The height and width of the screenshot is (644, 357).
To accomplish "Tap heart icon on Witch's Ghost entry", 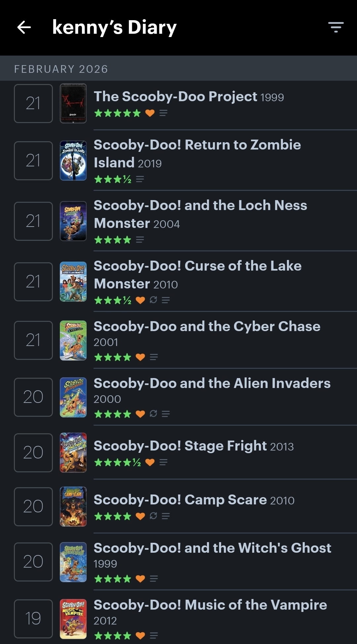I will (x=140, y=579).
